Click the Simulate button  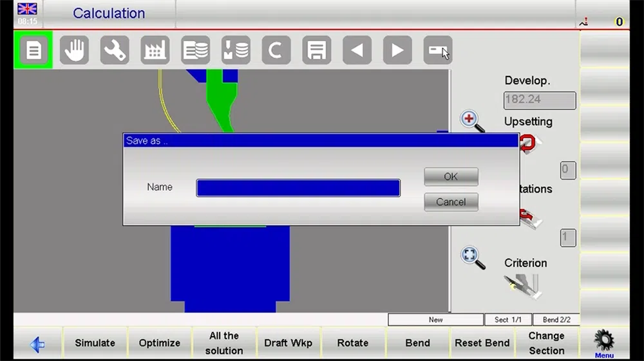[95, 343]
